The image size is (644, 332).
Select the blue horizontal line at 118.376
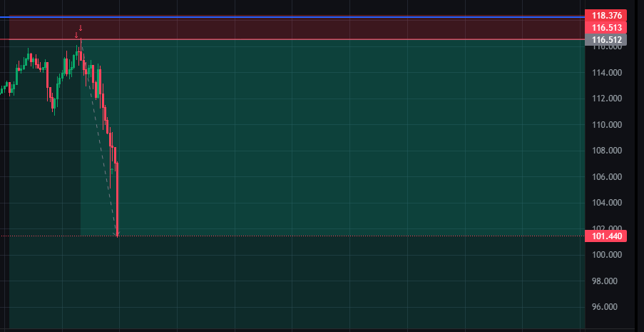[x=292, y=17]
